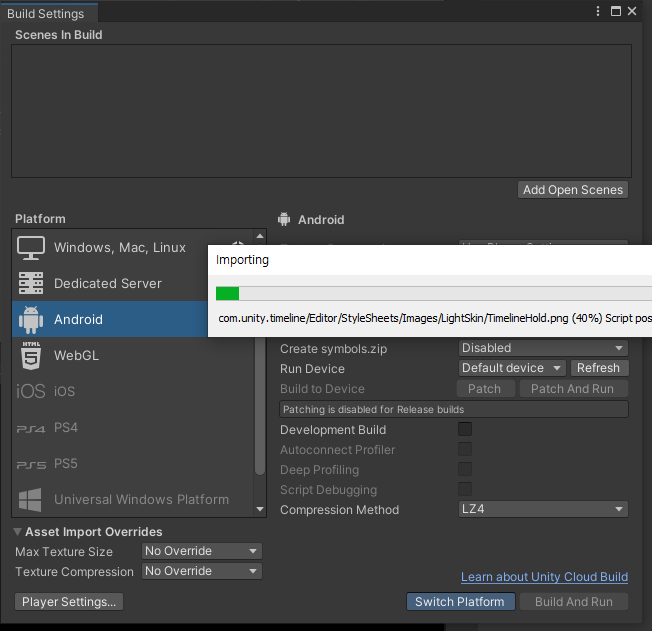Toggle the Autoconnect Profiler checkbox
The width and height of the screenshot is (652, 631).
[465, 449]
